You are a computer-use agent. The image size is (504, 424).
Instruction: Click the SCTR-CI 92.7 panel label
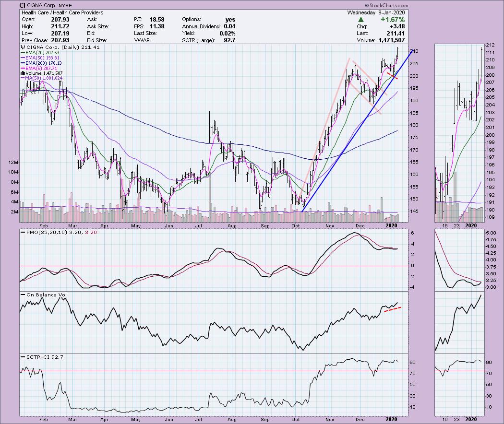pos(42,357)
